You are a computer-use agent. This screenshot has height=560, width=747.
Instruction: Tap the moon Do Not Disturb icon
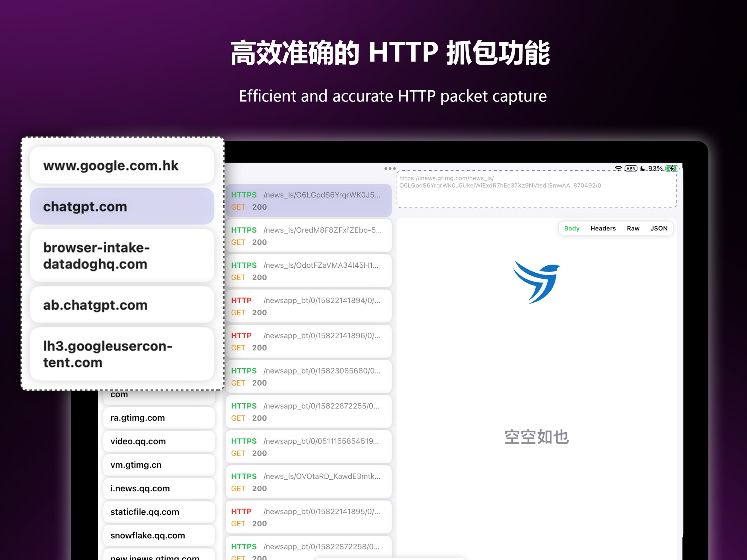pos(643,168)
